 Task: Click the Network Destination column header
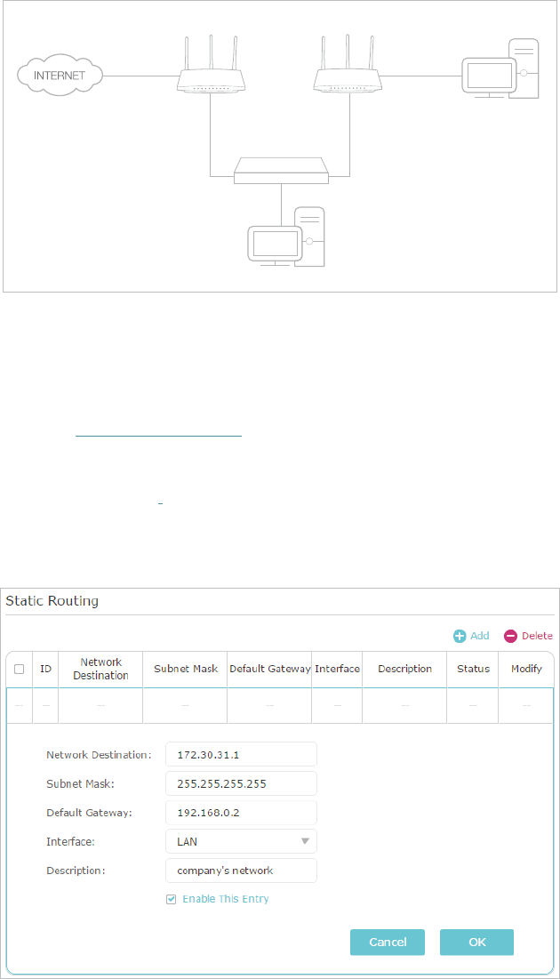pyautogui.click(x=100, y=669)
